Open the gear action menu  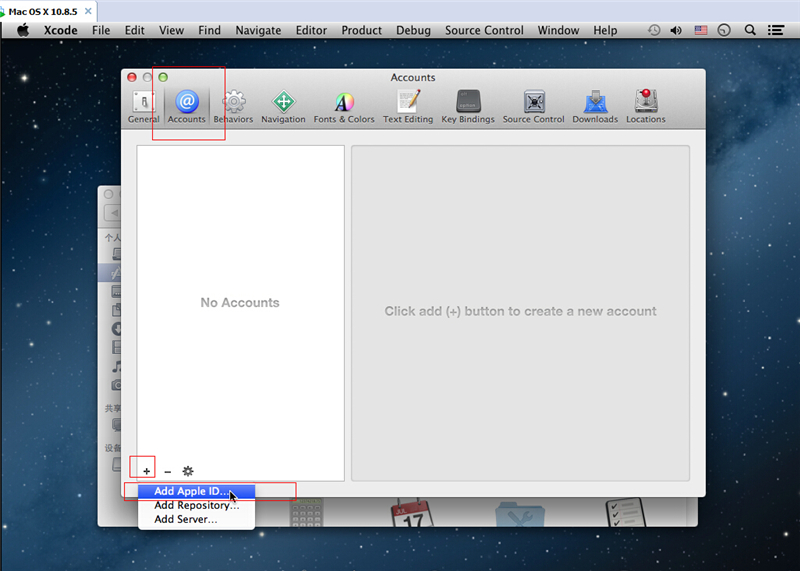pos(188,471)
